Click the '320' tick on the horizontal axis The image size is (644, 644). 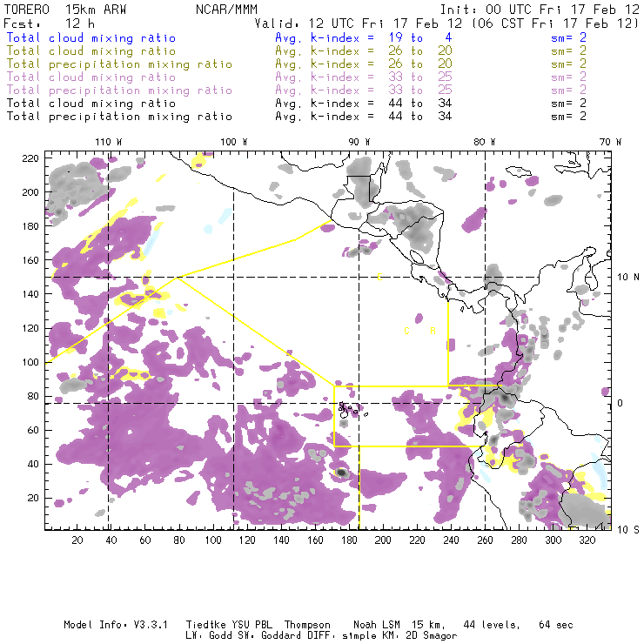point(587,540)
